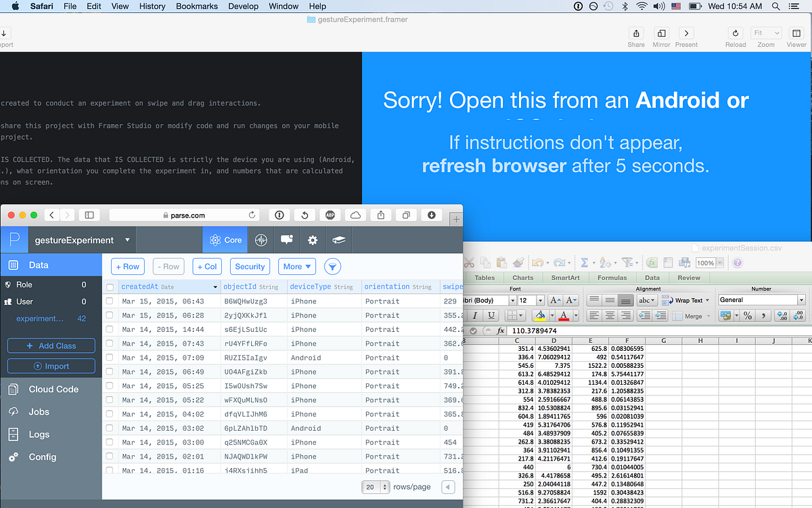Check the row with objectId I5wOUsh7Sw
The width and height of the screenshot is (812, 508).
point(110,386)
